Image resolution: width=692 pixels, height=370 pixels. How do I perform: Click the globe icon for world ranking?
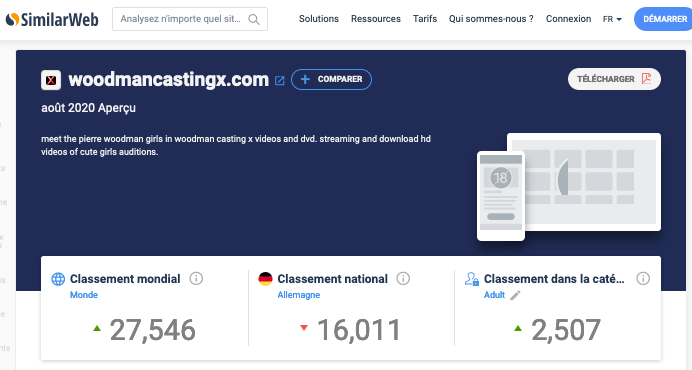click(x=58, y=279)
